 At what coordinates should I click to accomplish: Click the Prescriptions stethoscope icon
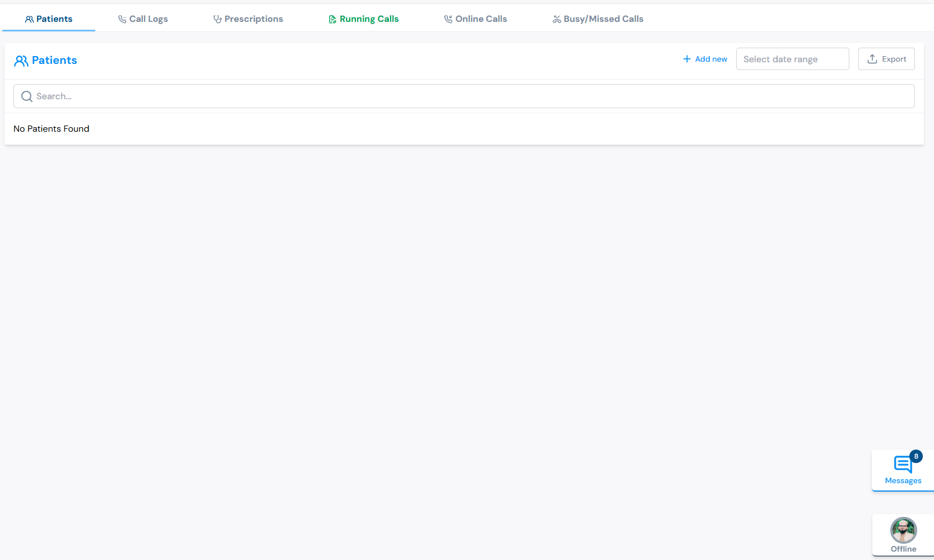[x=218, y=19]
